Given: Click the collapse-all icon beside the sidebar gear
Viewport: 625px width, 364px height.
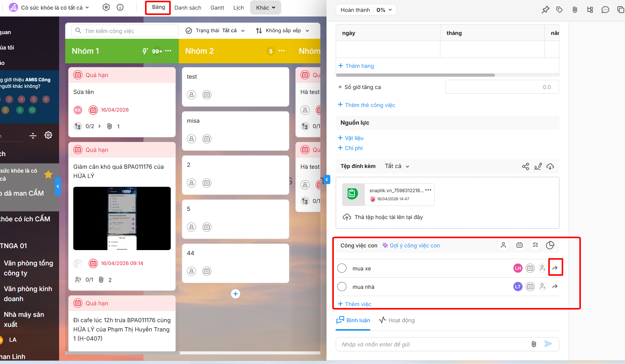Looking at the screenshot, I should coord(33,135).
